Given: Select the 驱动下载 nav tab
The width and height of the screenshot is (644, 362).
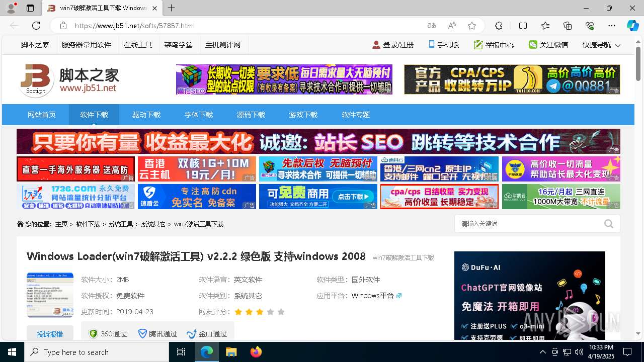Looking at the screenshot, I should pyautogui.click(x=146, y=115).
